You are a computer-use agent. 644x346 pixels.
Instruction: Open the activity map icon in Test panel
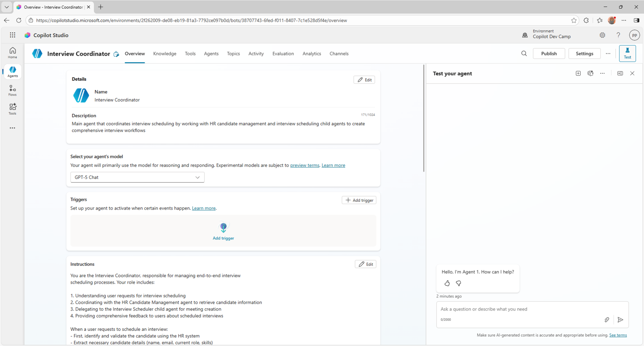click(x=590, y=73)
